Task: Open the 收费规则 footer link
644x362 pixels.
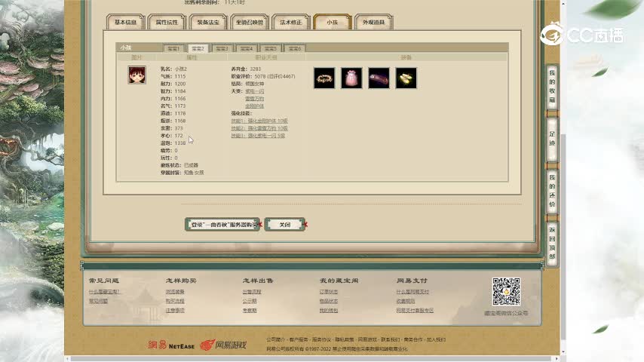Action: click(x=406, y=301)
